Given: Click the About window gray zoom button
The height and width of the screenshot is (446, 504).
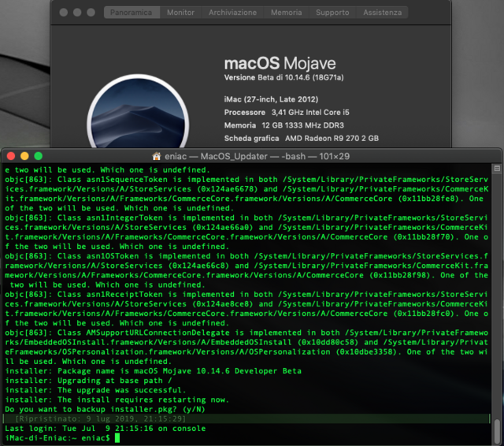Looking at the screenshot, I should pos(91,13).
